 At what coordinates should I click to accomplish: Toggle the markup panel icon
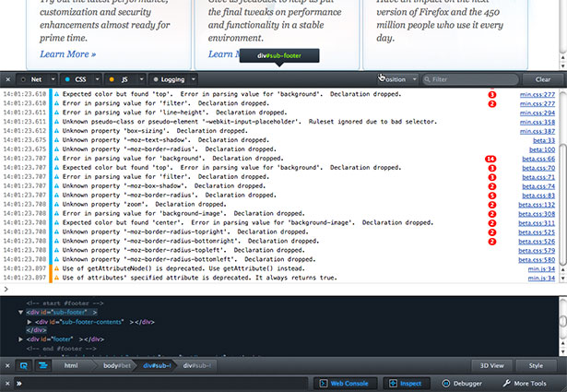43,365
